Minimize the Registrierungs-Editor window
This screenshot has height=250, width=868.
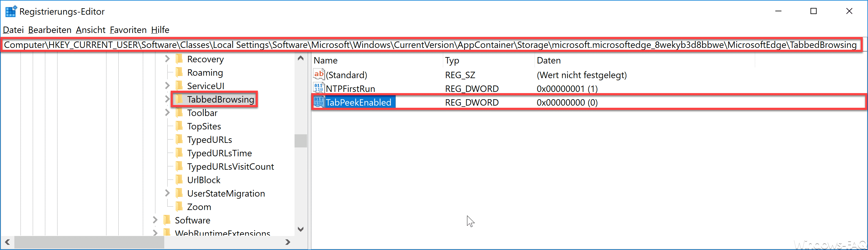click(x=778, y=11)
